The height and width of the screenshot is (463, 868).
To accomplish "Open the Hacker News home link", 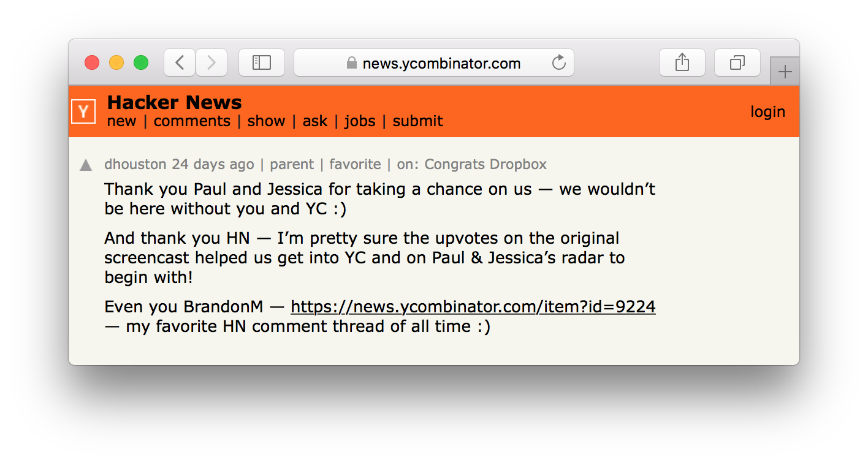I will [x=175, y=102].
